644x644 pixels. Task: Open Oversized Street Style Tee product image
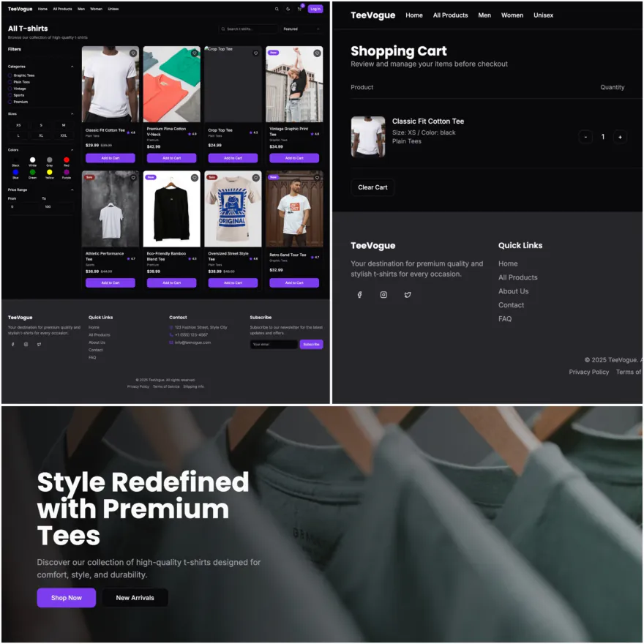pyautogui.click(x=233, y=209)
